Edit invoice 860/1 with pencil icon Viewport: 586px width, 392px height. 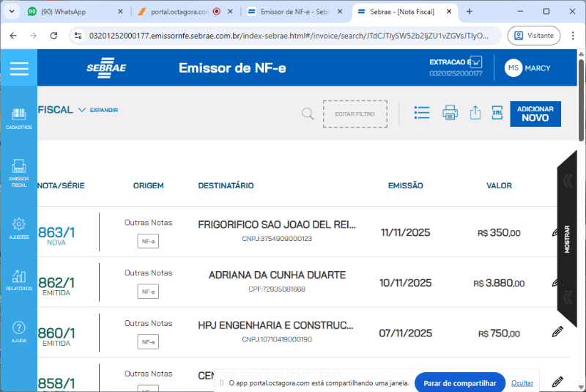coord(557,332)
